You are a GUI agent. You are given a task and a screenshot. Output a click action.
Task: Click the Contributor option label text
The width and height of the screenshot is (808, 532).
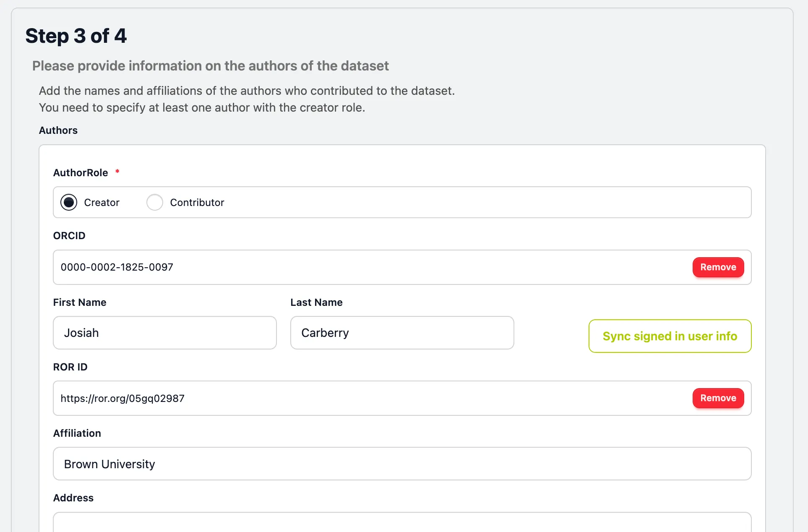[197, 203]
